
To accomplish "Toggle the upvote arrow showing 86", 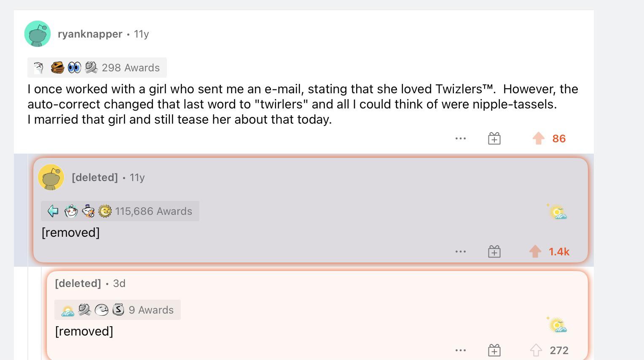I will coord(538,138).
